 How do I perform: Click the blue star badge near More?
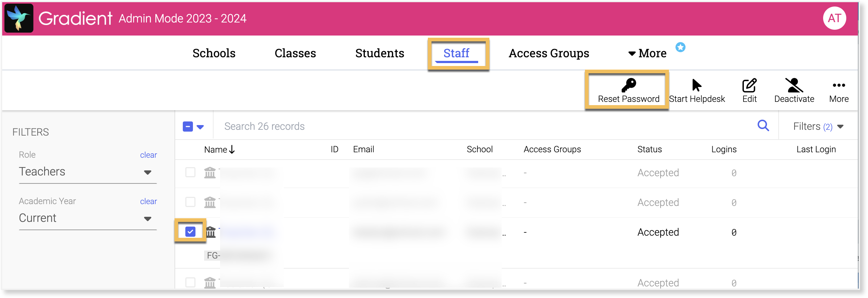(x=680, y=47)
